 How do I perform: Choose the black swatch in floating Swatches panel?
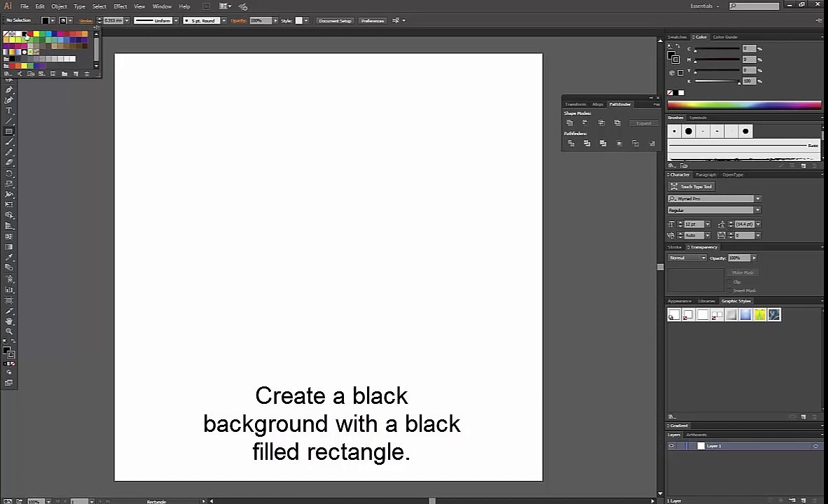[x=25, y=34]
